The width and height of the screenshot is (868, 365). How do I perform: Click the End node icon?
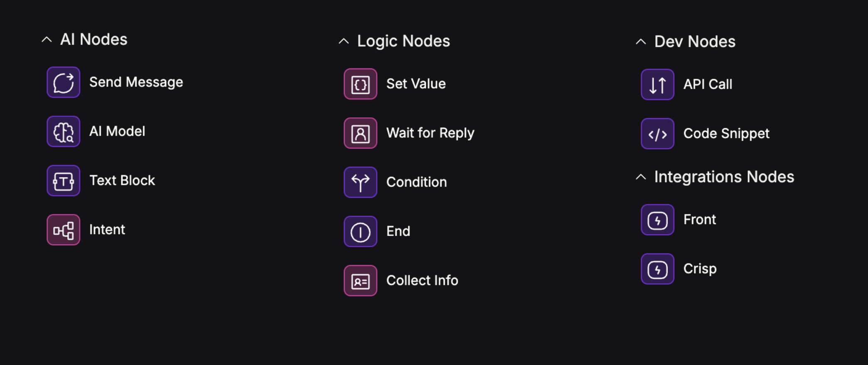point(360,231)
